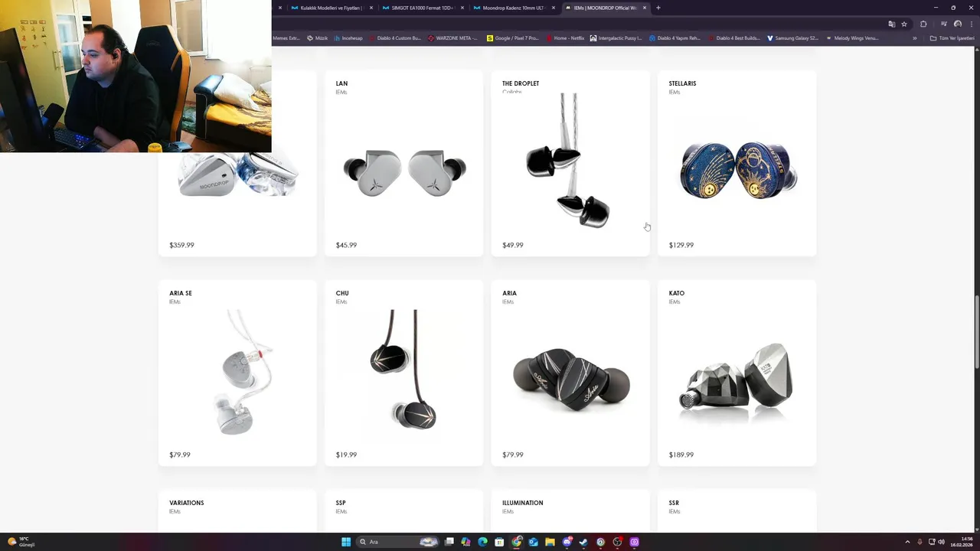This screenshot has height=551, width=980.
Task: Switch to the SIMGOT EA1000 Fermat tab
Action: (x=420, y=8)
